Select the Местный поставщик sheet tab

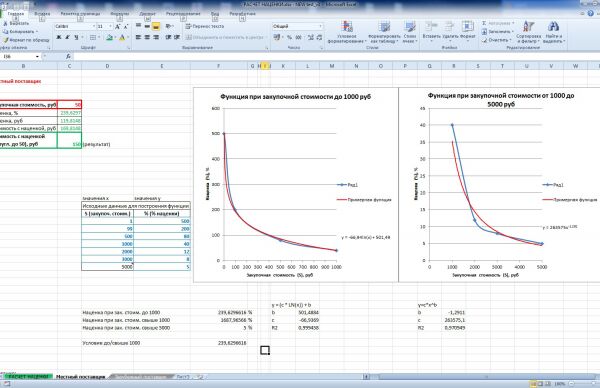click(x=80, y=377)
